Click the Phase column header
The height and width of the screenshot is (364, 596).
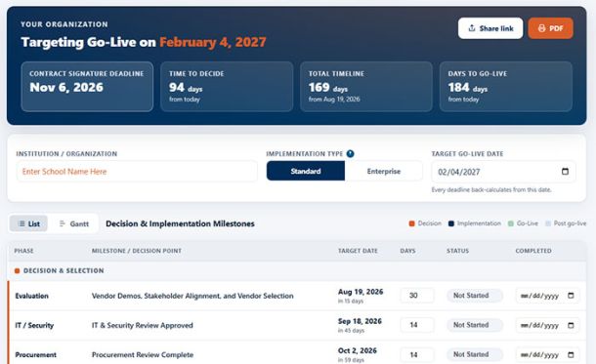click(x=24, y=251)
